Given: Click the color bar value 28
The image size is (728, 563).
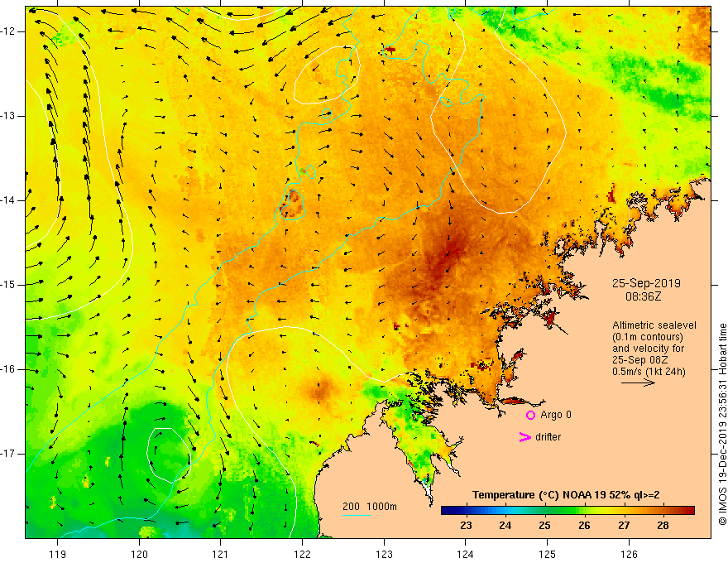Looking at the screenshot, I should click(x=663, y=526).
